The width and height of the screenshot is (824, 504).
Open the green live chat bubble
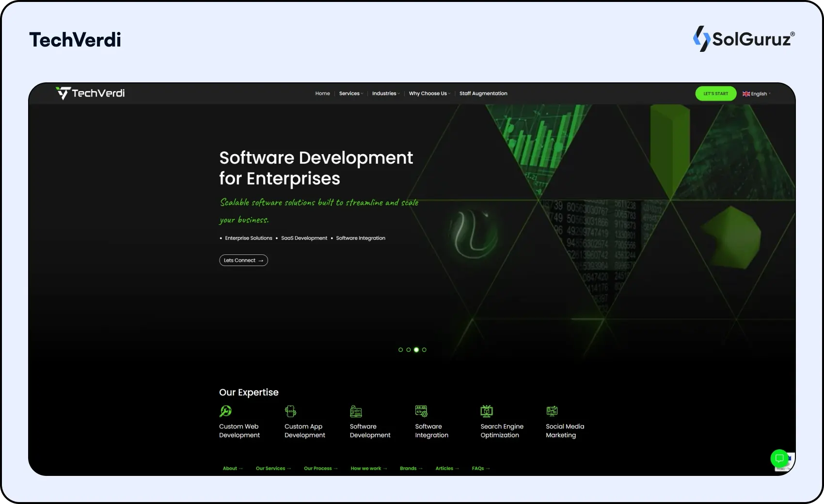click(779, 458)
